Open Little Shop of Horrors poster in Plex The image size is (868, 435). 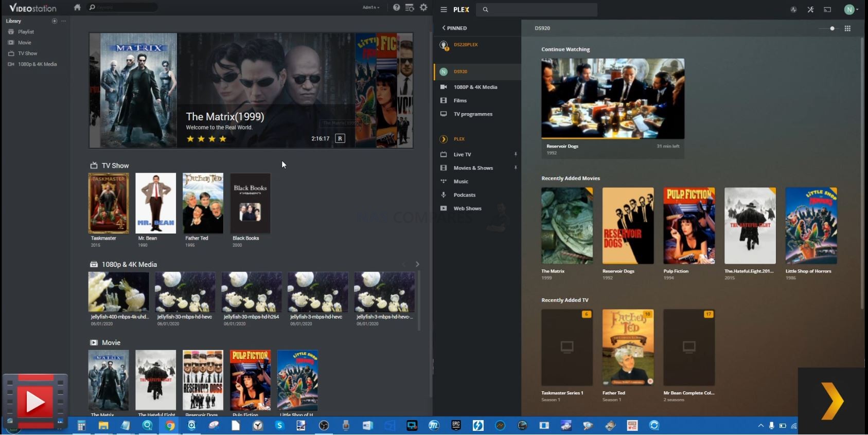811,226
